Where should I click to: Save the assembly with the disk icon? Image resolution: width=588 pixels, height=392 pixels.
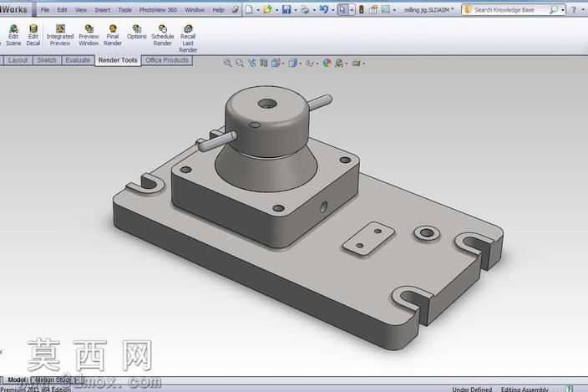286,10
